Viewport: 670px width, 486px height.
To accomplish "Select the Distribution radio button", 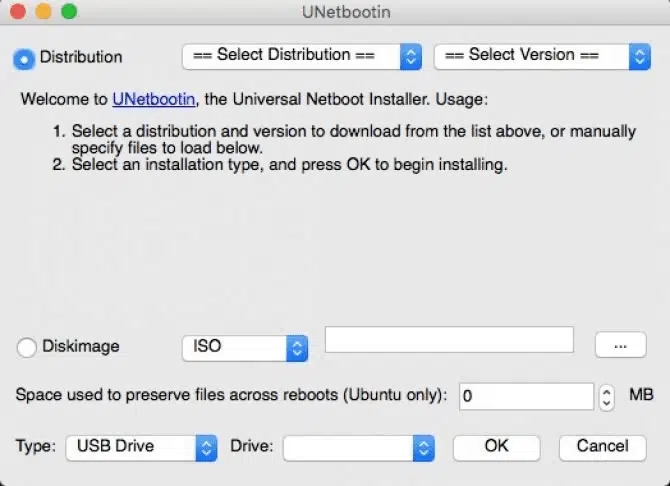I will pyautogui.click(x=24, y=58).
